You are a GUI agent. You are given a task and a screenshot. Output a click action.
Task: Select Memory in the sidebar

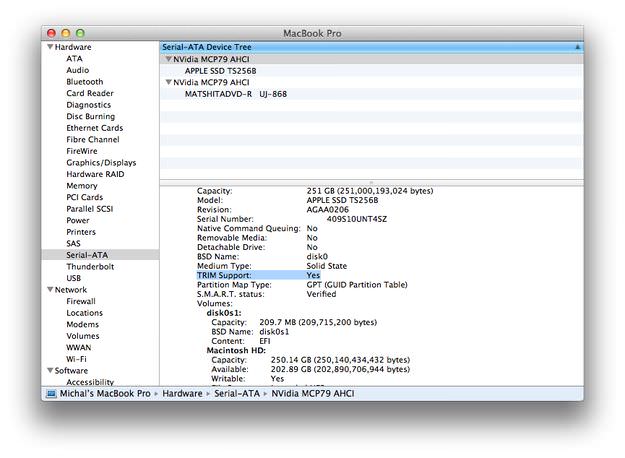coord(82,186)
